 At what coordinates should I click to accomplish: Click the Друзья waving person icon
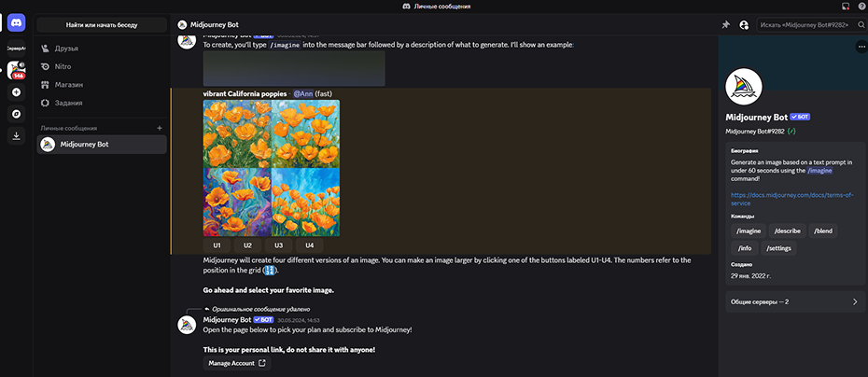[45, 49]
